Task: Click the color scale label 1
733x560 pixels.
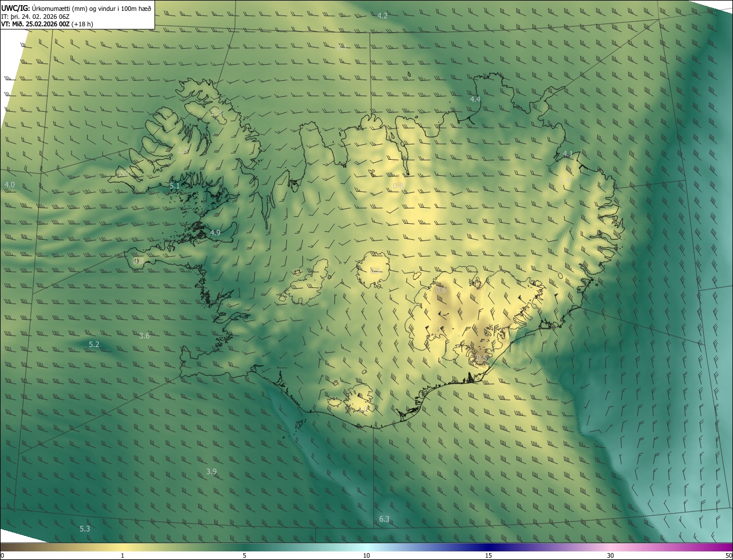Action: (x=123, y=556)
